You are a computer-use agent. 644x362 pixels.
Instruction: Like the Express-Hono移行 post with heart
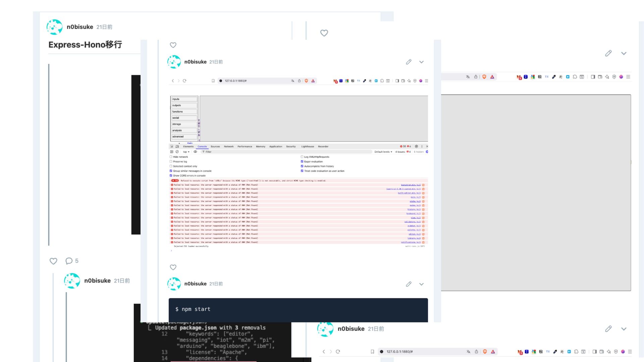53,261
